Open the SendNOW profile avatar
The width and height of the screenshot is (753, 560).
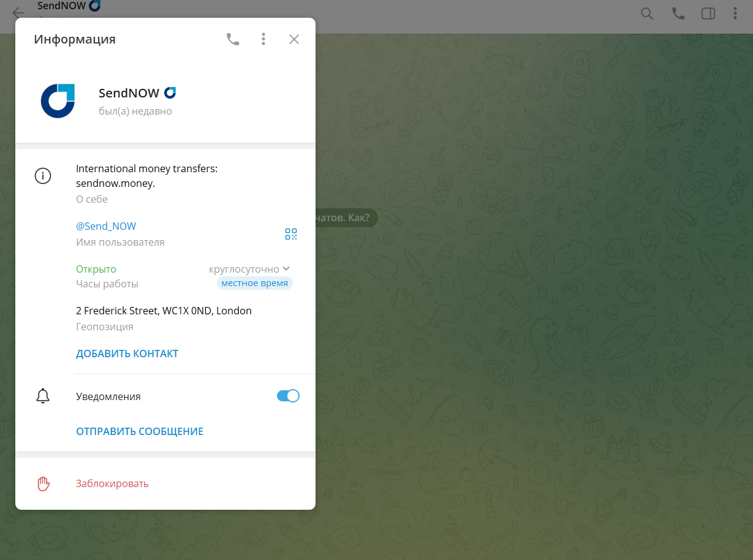coord(58,101)
